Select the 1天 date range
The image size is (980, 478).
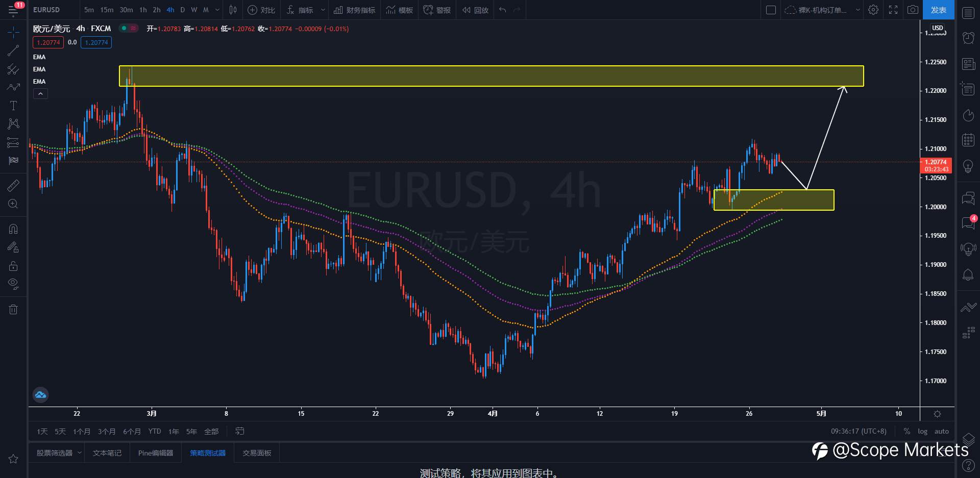pos(42,432)
